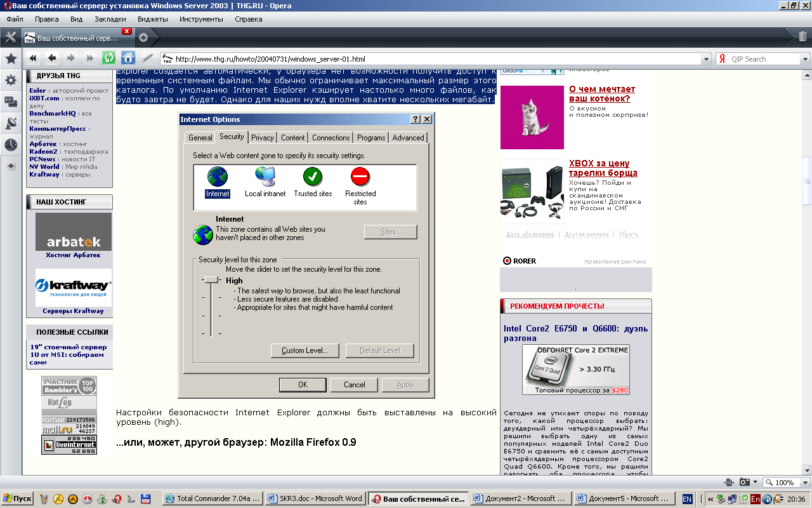Open the Bookmarks star panel
Screen dimensions: 812x508
[11, 59]
